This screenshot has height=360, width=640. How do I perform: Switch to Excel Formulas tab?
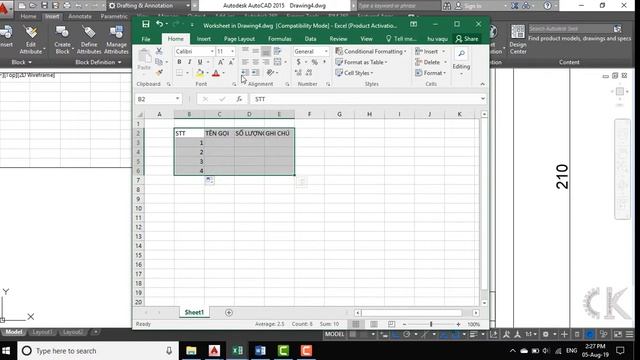tap(280, 39)
